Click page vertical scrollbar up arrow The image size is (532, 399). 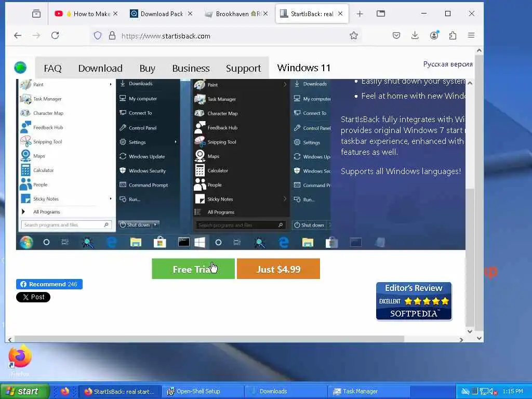[478, 50]
